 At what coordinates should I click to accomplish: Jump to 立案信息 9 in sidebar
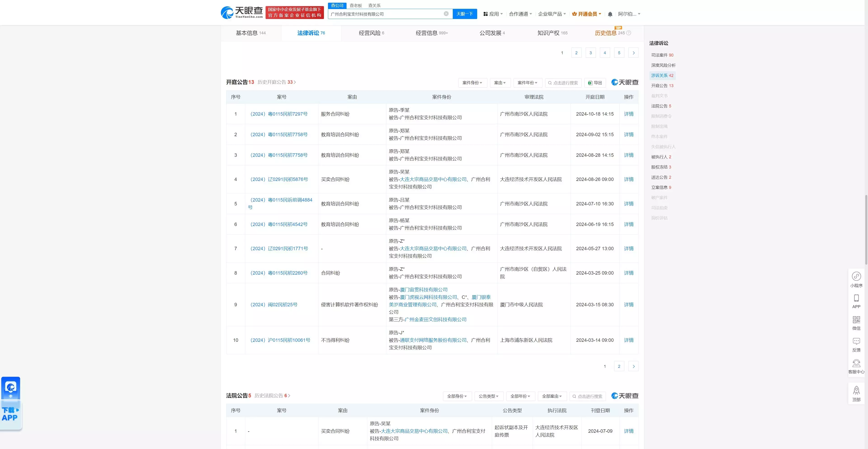[x=661, y=188]
